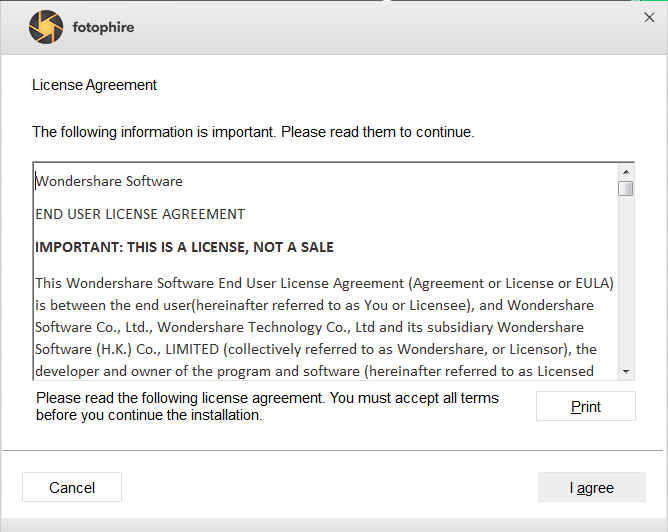Accept the terms with I agree
The image size is (668, 532).
[x=591, y=487]
